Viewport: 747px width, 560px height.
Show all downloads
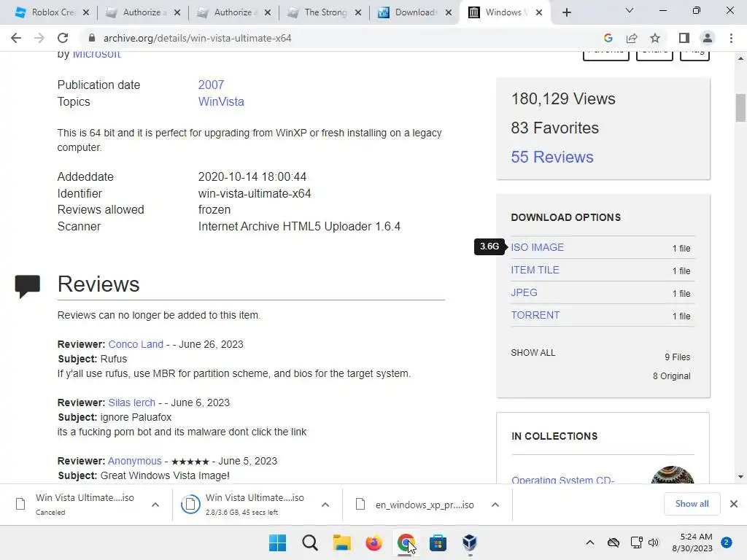pyautogui.click(x=692, y=504)
